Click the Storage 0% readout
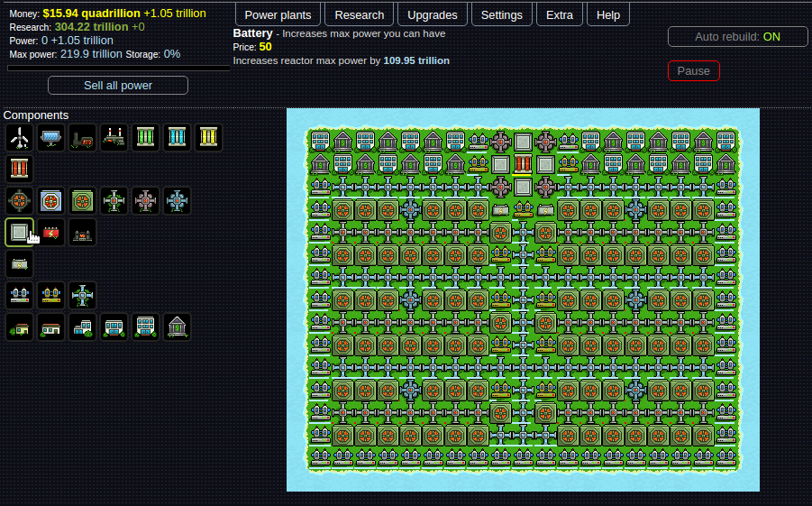The height and width of the screenshot is (506, 812). pyautogui.click(x=153, y=54)
